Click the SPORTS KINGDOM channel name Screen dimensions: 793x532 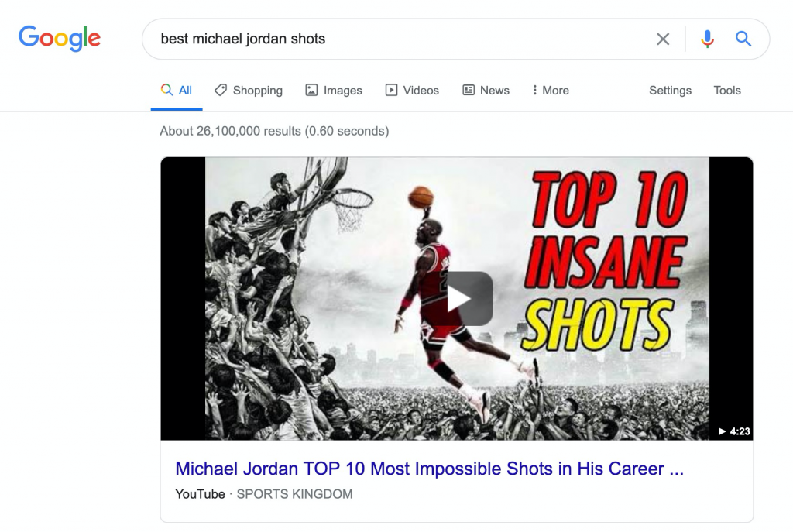294,494
